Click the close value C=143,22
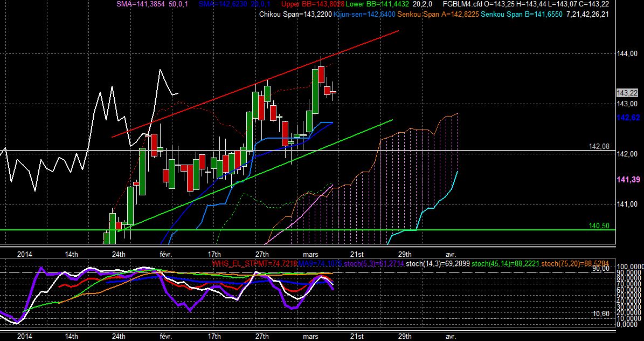 click(594, 4)
